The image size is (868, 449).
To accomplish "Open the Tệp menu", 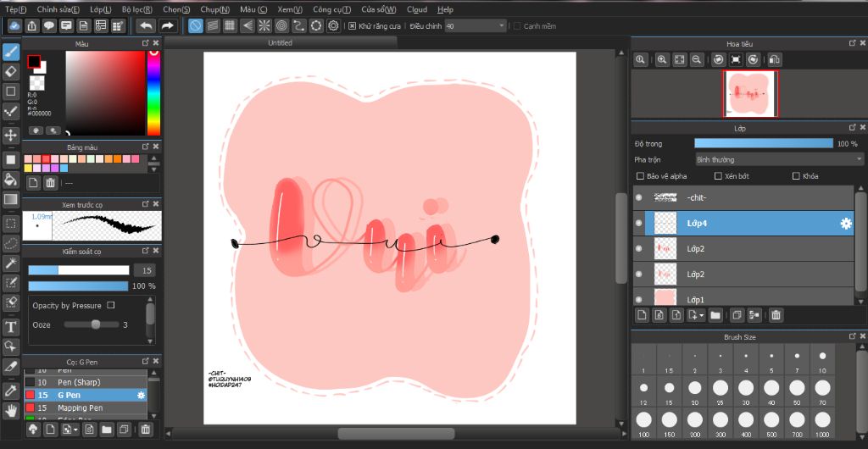I will click(x=15, y=9).
